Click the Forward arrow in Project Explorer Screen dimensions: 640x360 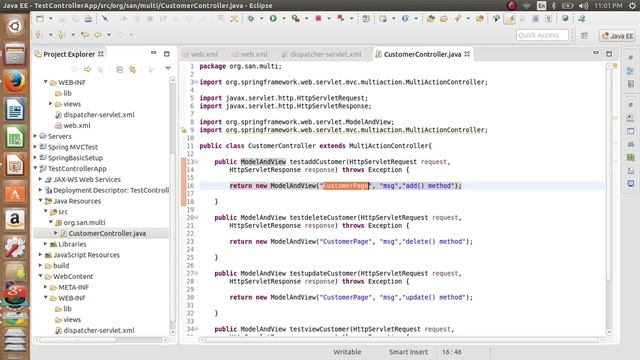[87, 69]
